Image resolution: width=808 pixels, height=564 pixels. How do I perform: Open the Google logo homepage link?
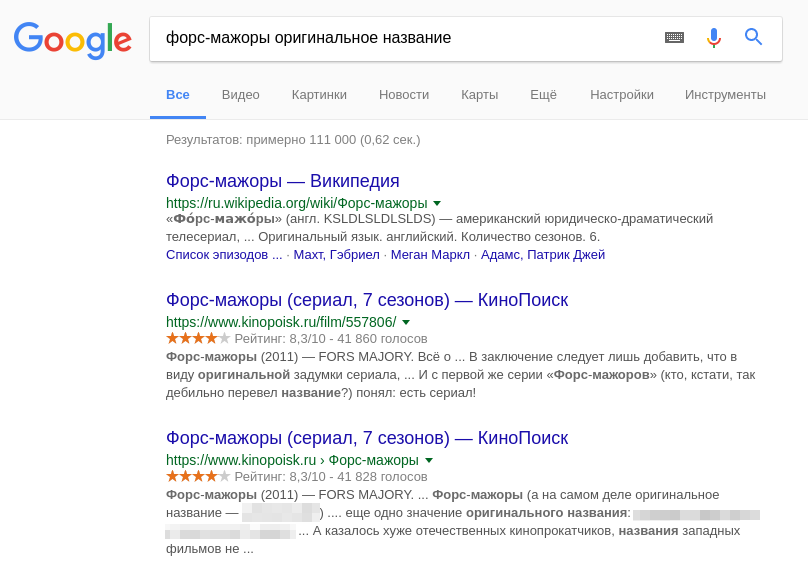(73, 40)
